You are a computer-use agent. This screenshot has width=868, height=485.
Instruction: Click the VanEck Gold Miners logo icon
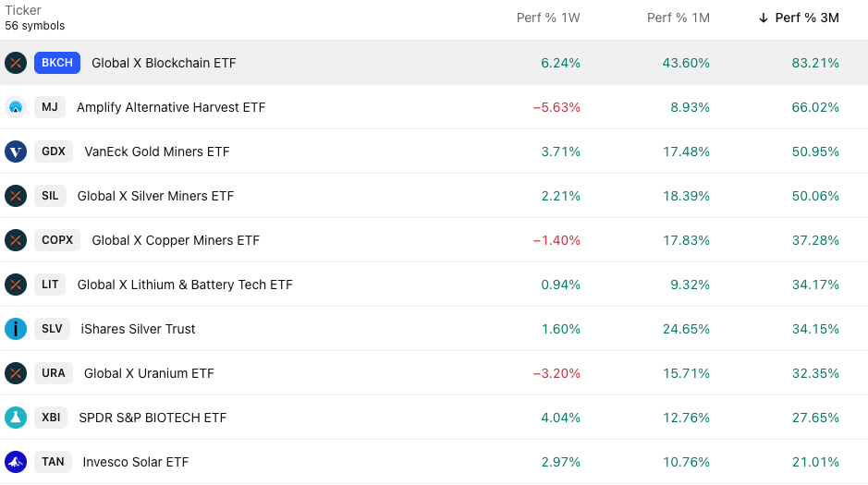click(x=16, y=152)
